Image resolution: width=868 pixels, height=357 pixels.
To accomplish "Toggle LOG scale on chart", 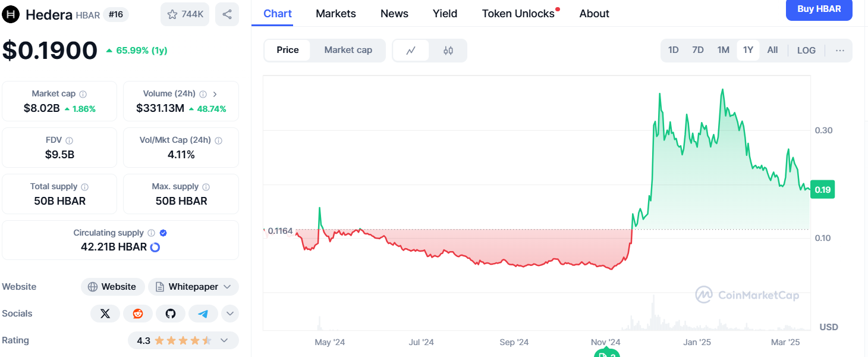I will tap(807, 51).
